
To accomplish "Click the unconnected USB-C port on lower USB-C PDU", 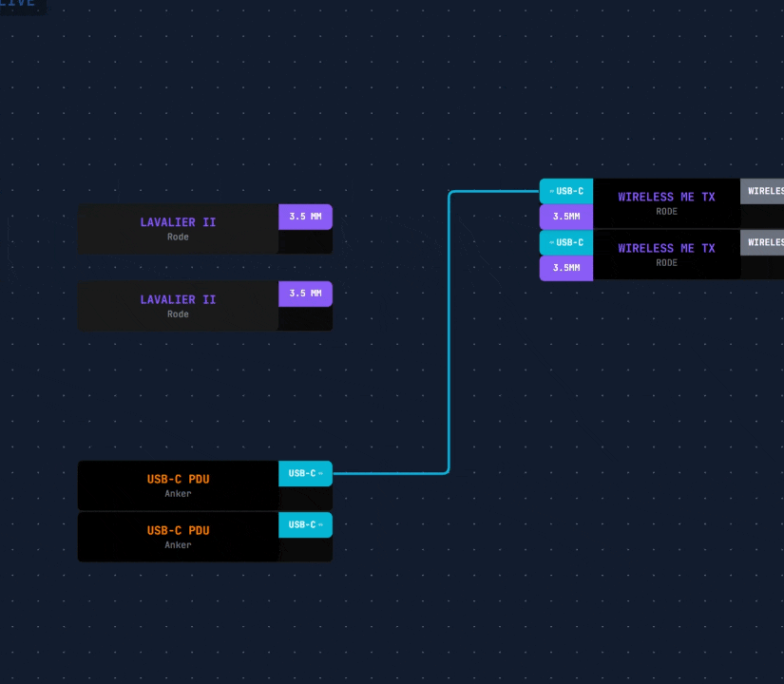I will (305, 524).
